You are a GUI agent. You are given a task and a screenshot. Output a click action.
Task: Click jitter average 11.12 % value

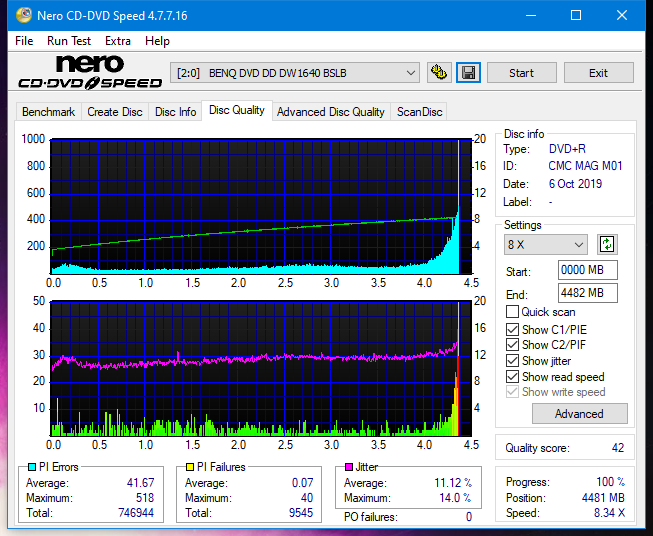[x=453, y=483]
